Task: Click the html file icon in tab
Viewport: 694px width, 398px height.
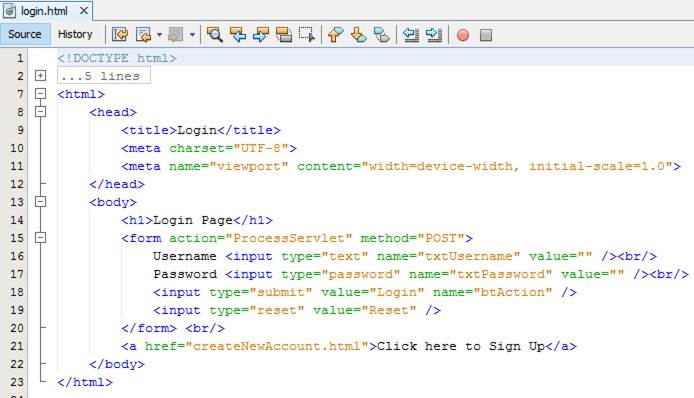Action: [x=10, y=11]
